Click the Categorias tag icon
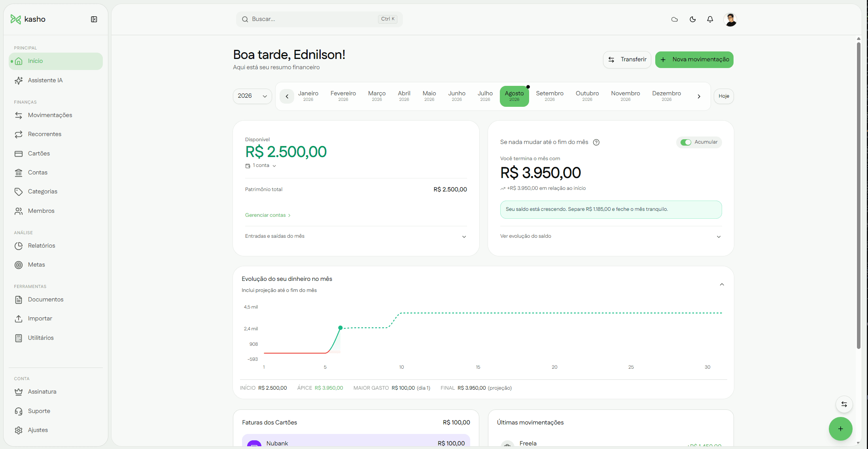 point(19,191)
